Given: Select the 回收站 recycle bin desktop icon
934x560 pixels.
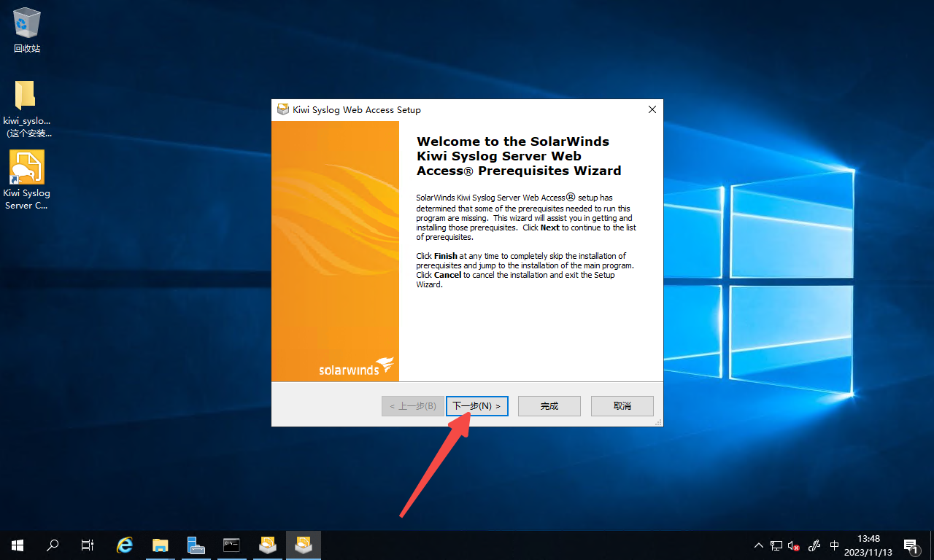Looking at the screenshot, I should 27,31.
